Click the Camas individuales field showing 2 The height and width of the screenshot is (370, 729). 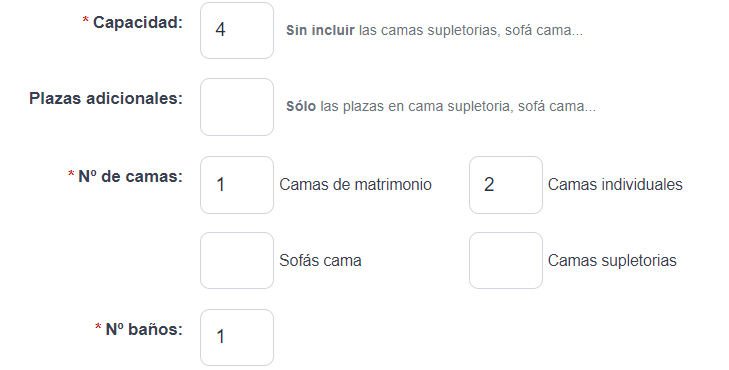click(506, 185)
